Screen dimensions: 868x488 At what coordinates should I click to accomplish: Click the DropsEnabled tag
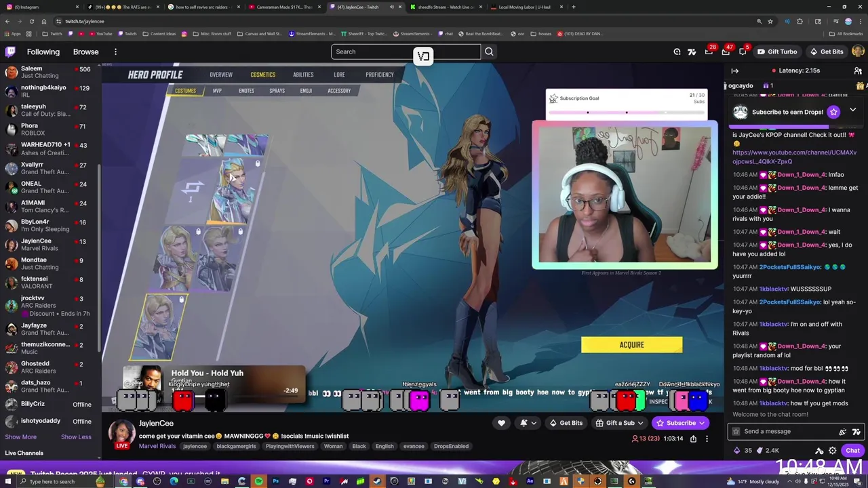pos(451,446)
